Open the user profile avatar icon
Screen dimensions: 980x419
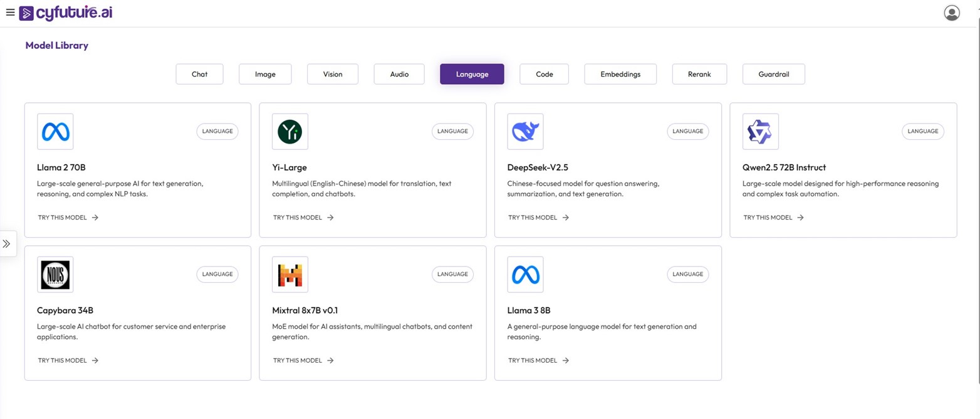click(x=951, y=13)
